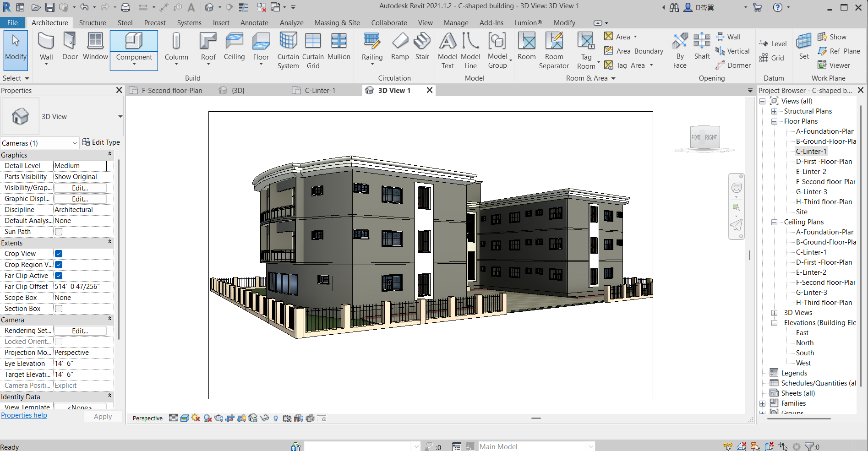
Task: Select the Room Separator tool
Action: click(554, 50)
